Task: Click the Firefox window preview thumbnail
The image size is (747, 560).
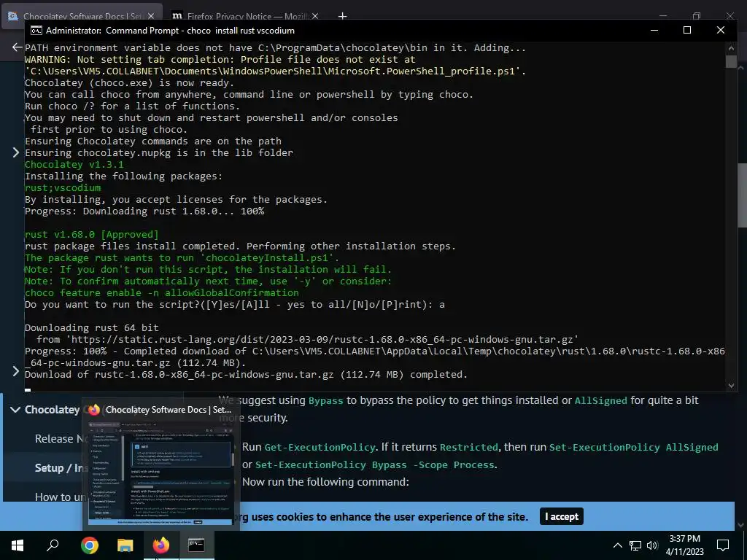Action: pos(161,472)
